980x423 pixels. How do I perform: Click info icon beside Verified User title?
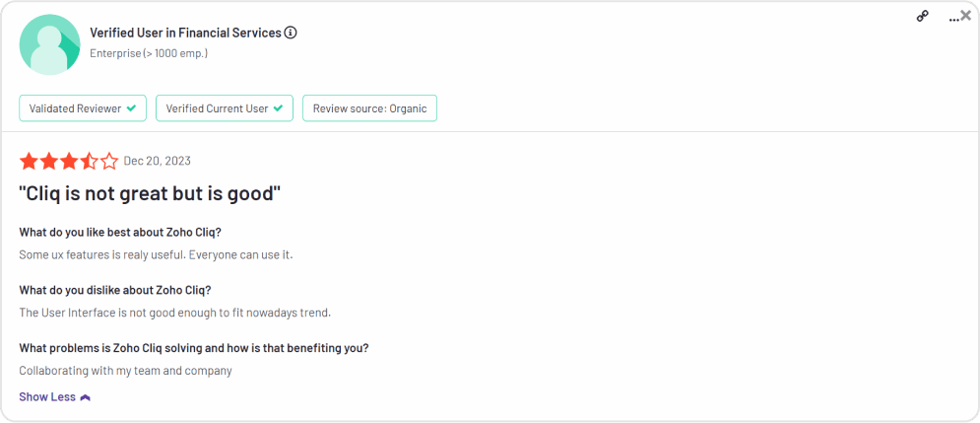(291, 33)
